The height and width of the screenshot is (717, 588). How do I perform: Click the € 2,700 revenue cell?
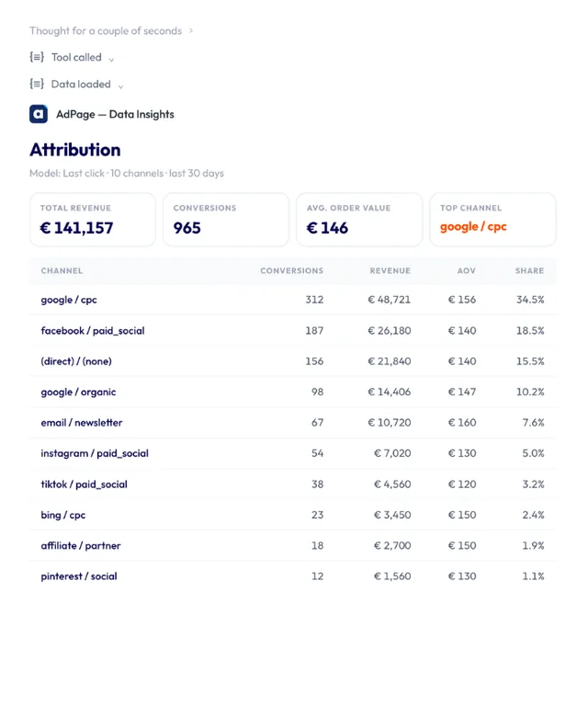392,545
